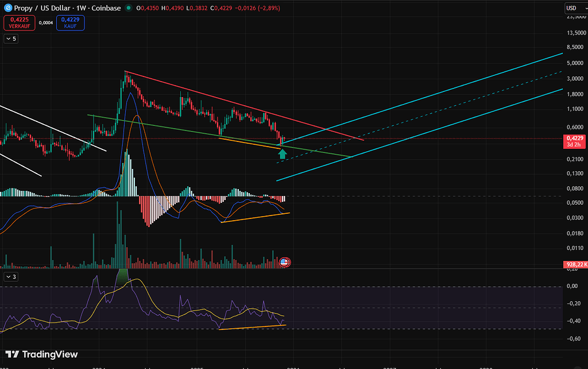The height and width of the screenshot is (369, 588).
Task: Select the orange divergence line on MACD
Action: point(256,217)
